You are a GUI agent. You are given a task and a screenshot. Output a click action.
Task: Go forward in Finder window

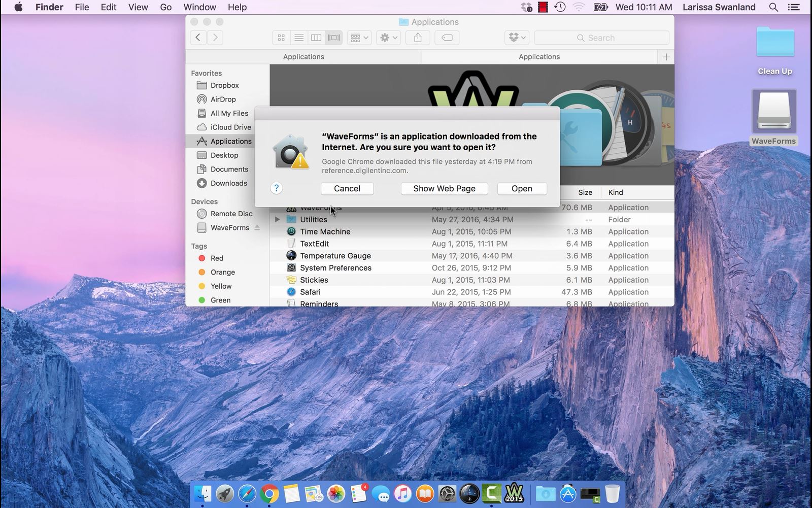pyautogui.click(x=215, y=38)
